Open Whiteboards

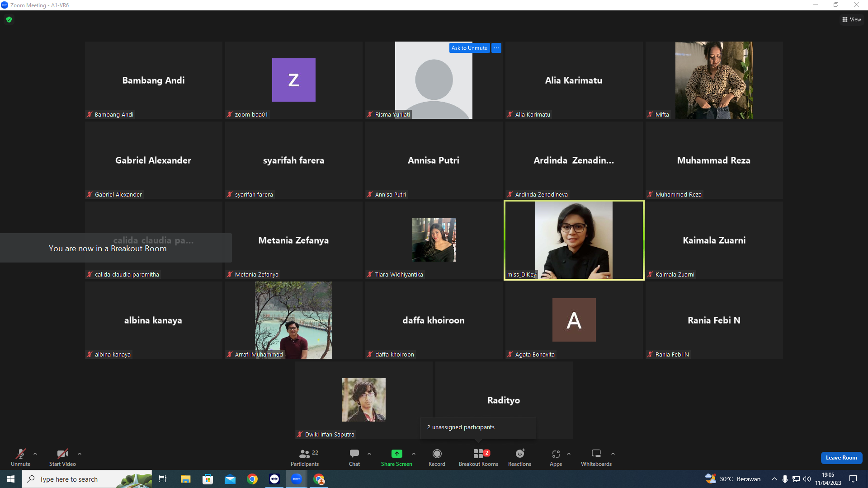[596, 457]
